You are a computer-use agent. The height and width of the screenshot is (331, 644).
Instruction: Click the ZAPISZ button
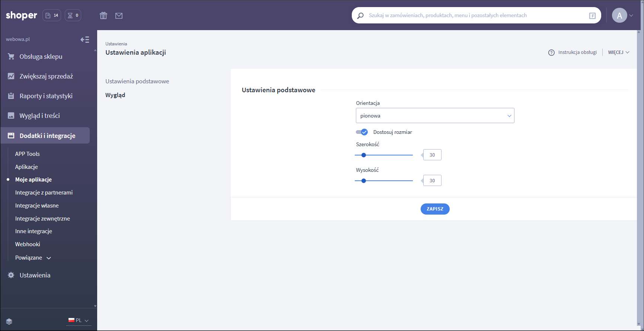435,209
